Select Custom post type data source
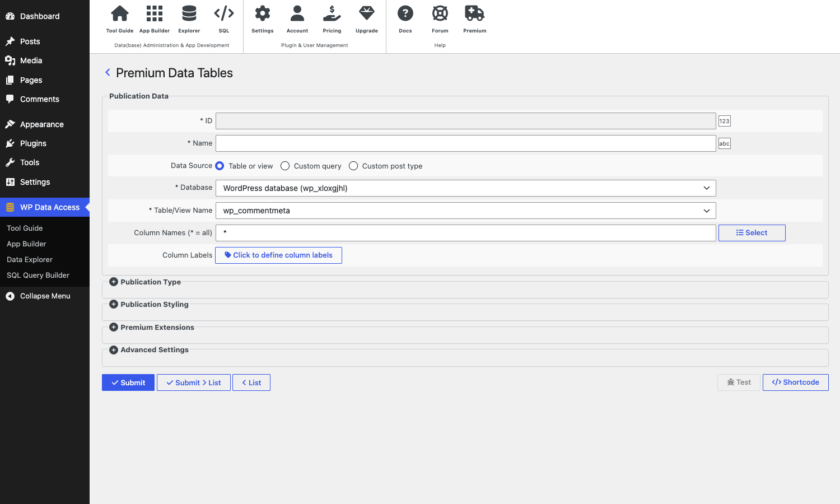Viewport: 840px width, 504px height. 353,166
